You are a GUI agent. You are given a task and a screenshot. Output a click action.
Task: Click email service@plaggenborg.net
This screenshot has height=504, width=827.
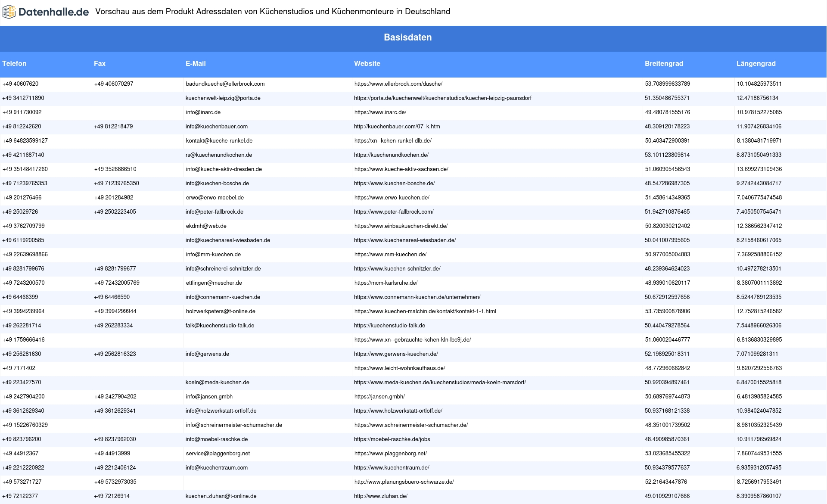point(218,454)
